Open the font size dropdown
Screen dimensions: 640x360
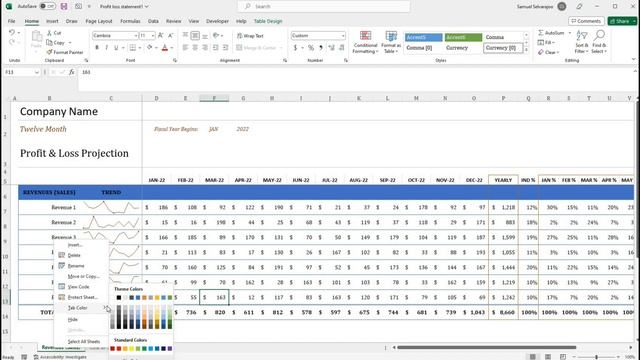click(x=153, y=36)
